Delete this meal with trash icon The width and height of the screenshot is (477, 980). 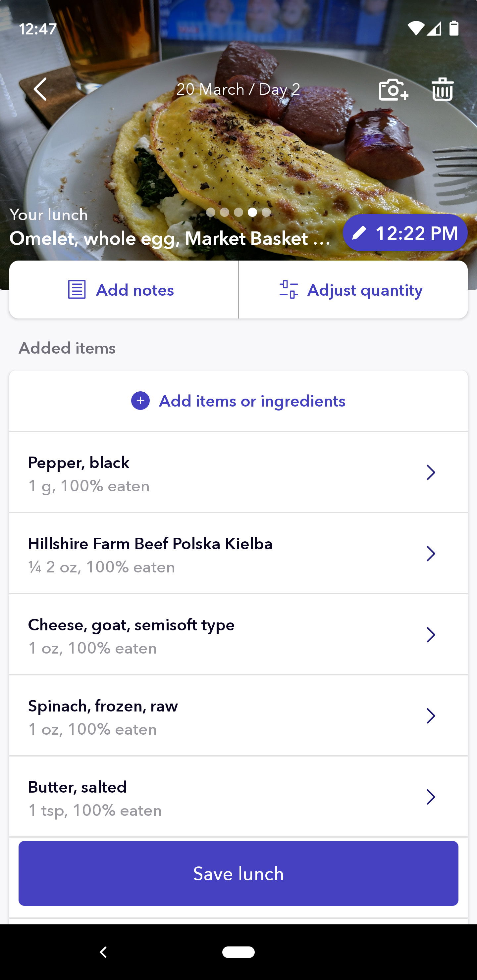click(x=442, y=89)
